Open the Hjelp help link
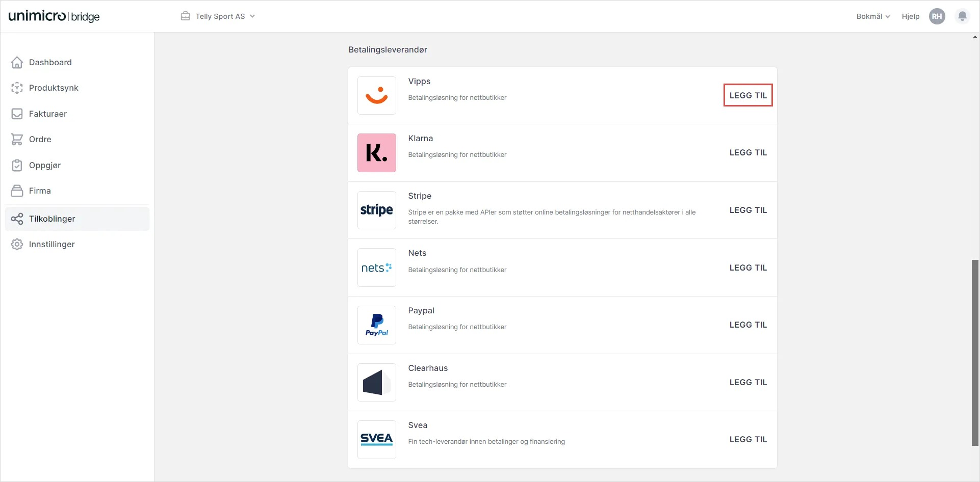This screenshot has height=482, width=980. (910, 16)
